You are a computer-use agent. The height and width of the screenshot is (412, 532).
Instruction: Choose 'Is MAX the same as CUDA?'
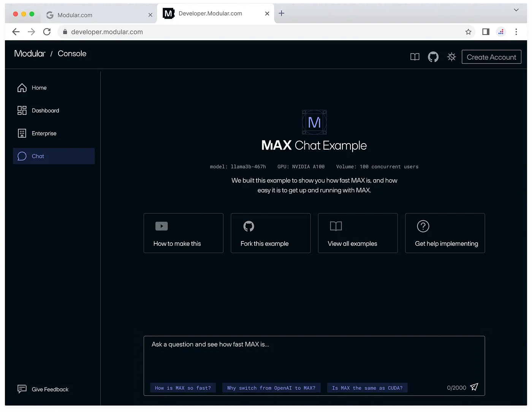pos(367,388)
